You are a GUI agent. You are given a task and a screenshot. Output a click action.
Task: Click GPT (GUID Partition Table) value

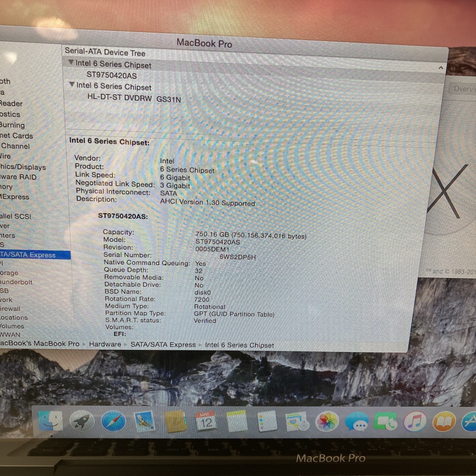[234, 314]
